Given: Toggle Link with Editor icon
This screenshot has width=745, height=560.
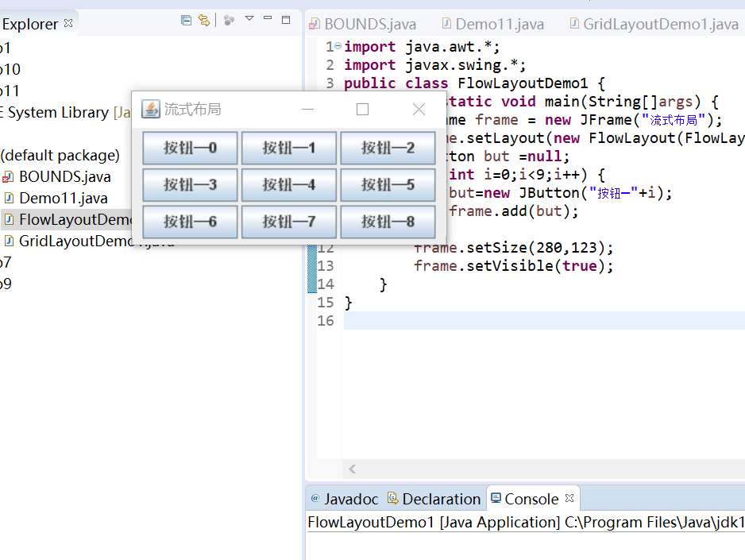Looking at the screenshot, I should tap(204, 20).
